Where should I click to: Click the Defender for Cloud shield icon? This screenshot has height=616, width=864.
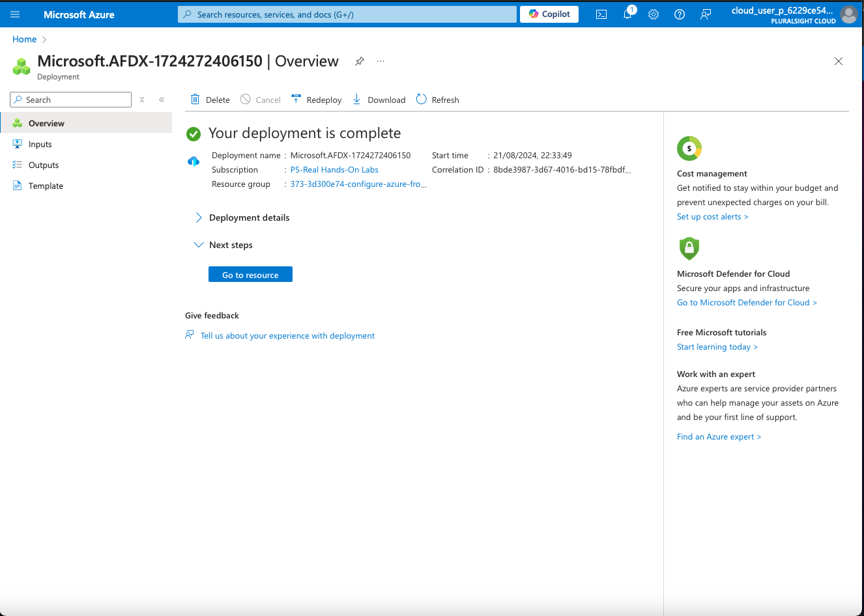pyautogui.click(x=689, y=248)
